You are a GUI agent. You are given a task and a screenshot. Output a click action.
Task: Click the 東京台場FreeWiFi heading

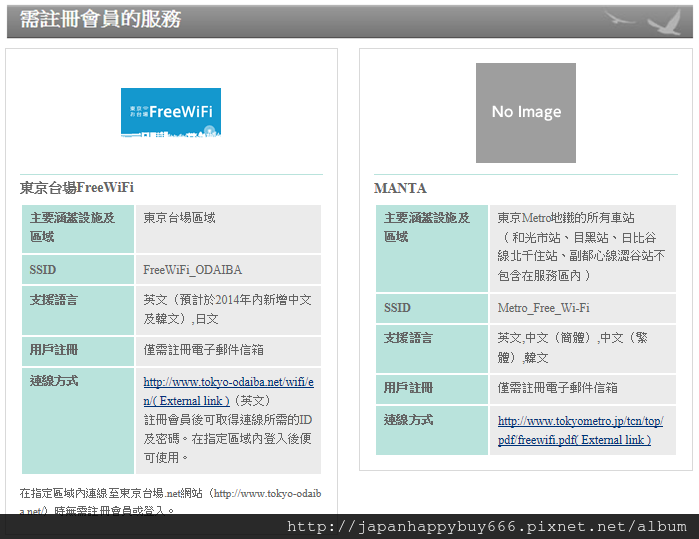pos(77,188)
